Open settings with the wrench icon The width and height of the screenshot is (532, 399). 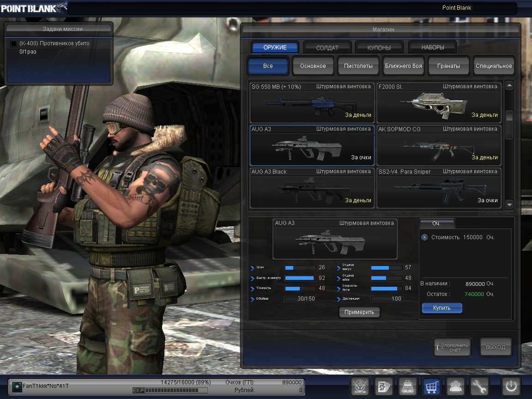click(x=479, y=387)
